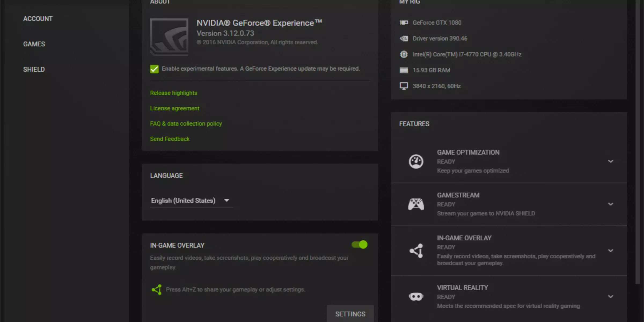Screen dimensions: 644x322
Task: Click Stream your games to NVIDIA SHIELD text
Action: [486, 213]
